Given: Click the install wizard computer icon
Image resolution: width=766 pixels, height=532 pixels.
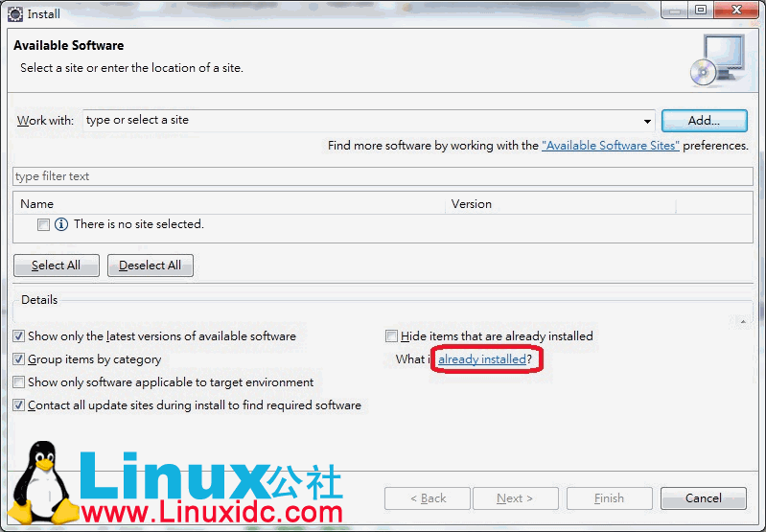Looking at the screenshot, I should coord(715,59).
